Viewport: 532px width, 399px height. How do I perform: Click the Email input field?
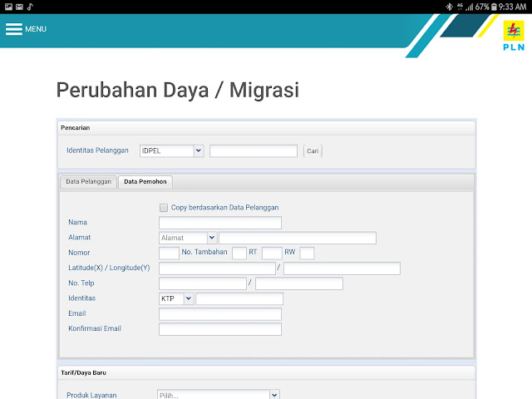point(220,314)
